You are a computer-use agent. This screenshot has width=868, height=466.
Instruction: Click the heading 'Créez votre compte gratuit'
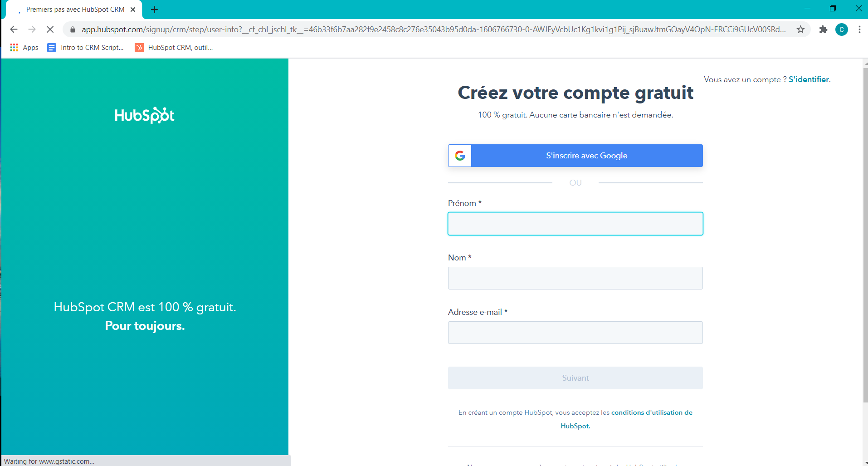click(575, 93)
